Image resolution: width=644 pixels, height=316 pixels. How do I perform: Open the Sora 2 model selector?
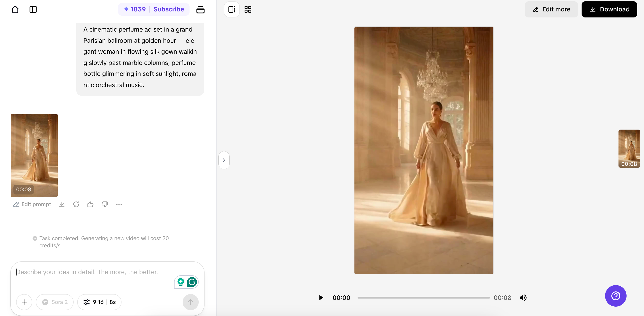(55, 302)
